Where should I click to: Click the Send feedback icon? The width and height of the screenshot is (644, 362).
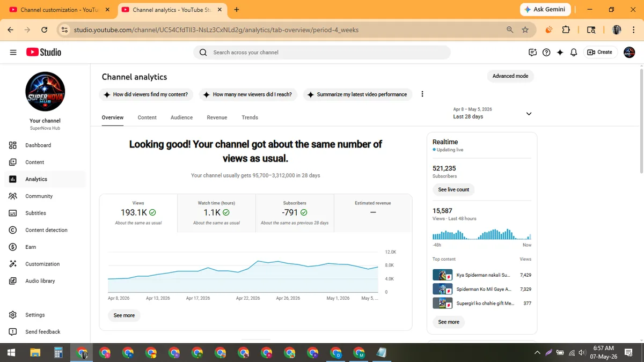click(x=13, y=331)
